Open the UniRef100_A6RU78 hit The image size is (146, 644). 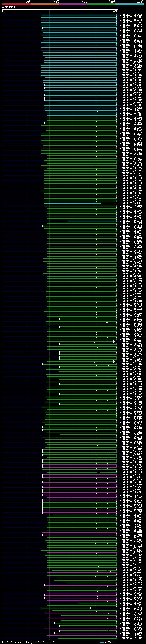point(131,613)
